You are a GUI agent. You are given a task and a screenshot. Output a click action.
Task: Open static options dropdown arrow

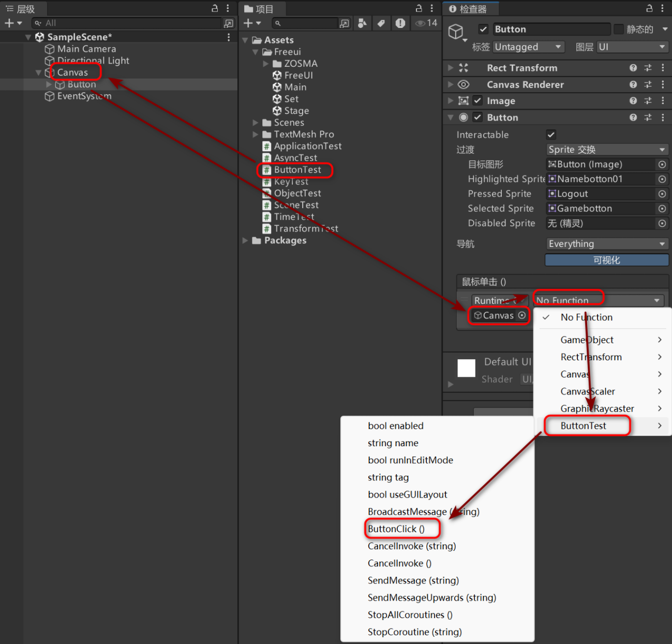665,29
